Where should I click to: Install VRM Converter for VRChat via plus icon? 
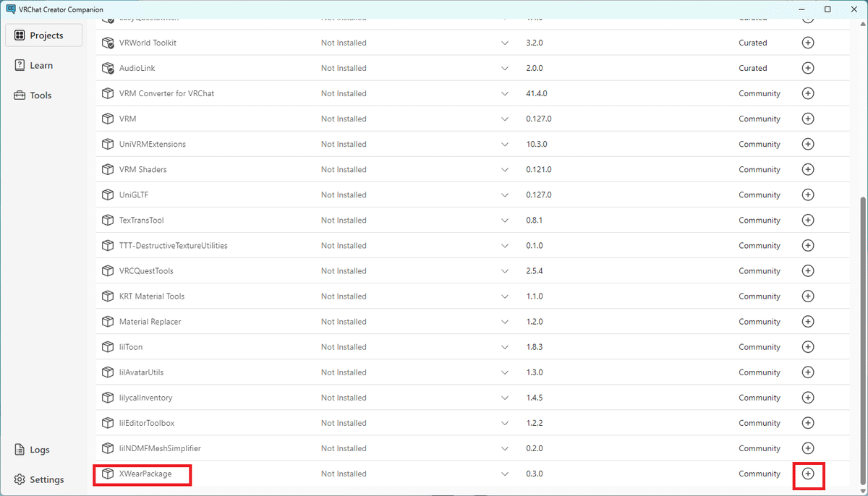[808, 93]
